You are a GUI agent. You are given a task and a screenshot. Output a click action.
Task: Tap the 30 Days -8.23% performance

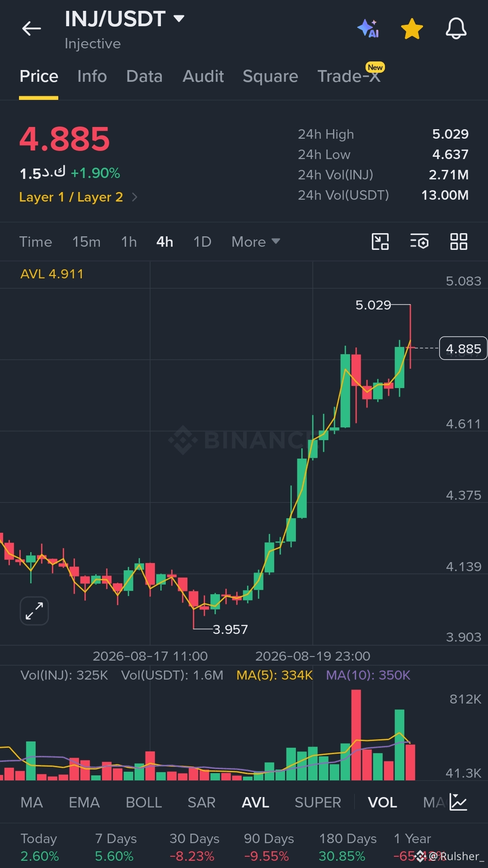click(x=194, y=847)
